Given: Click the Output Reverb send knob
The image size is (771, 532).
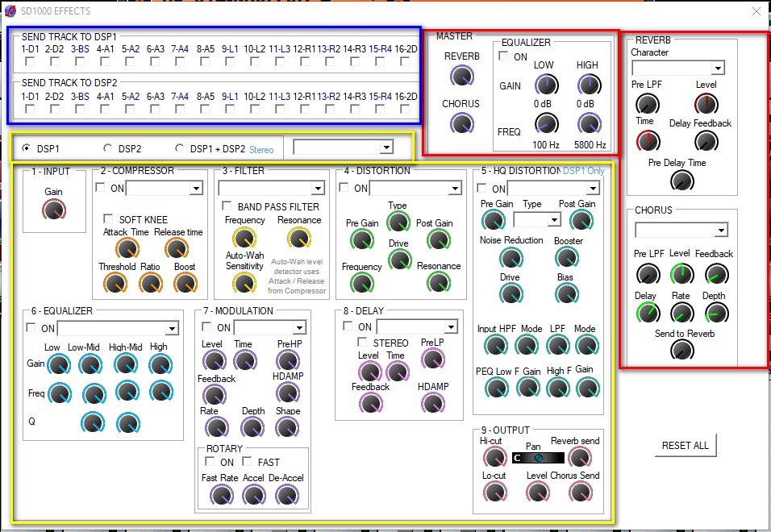Looking at the screenshot, I should [580, 457].
